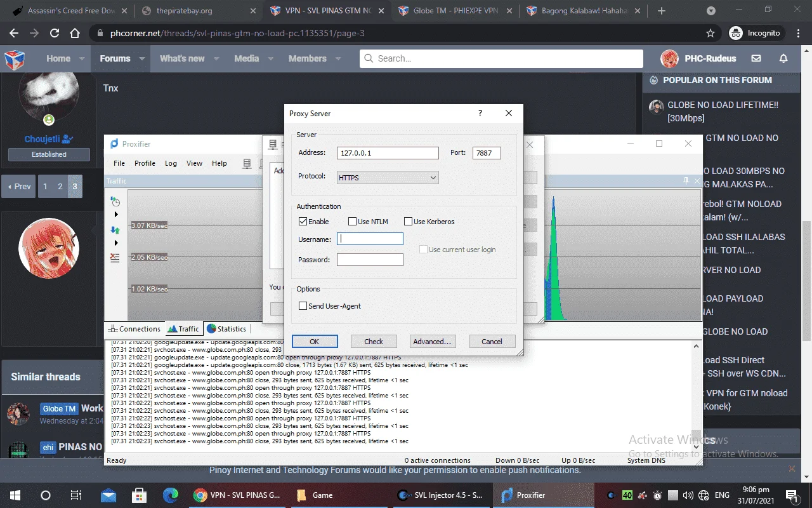Expand the Members nav dropdown arrow
The width and height of the screenshot is (812, 508).
click(x=338, y=58)
